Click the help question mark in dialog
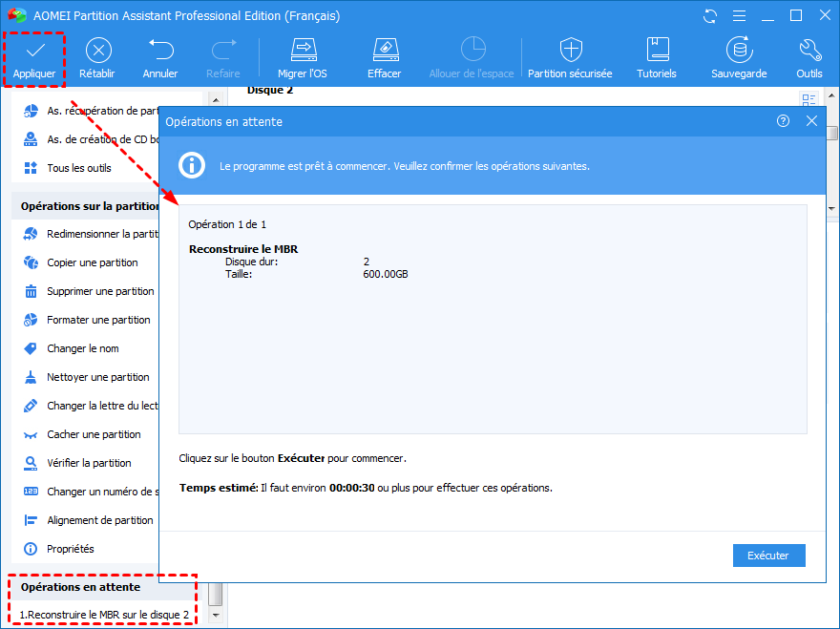The image size is (840, 629). (784, 121)
